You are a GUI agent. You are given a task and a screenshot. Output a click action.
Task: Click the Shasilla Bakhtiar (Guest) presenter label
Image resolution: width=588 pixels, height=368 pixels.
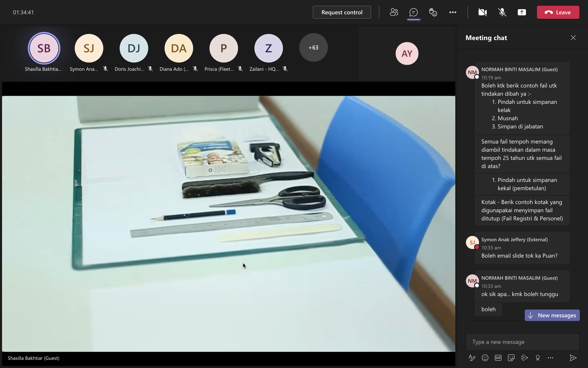pyautogui.click(x=33, y=358)
